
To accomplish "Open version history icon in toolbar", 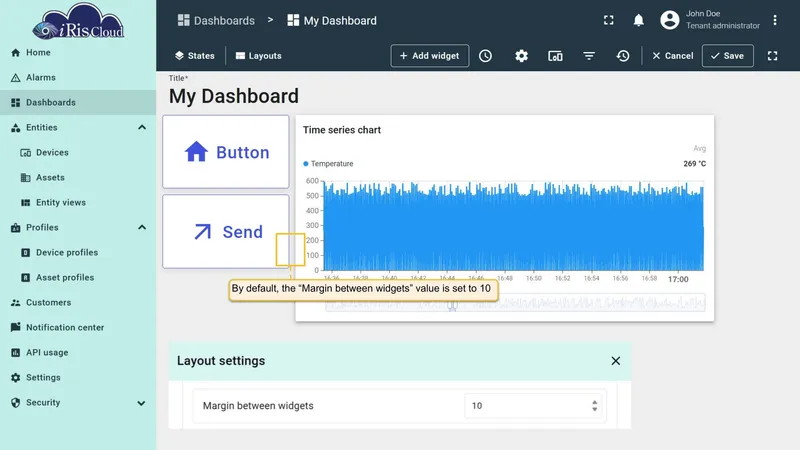I will pyautogui.click(x=623, y=56).
